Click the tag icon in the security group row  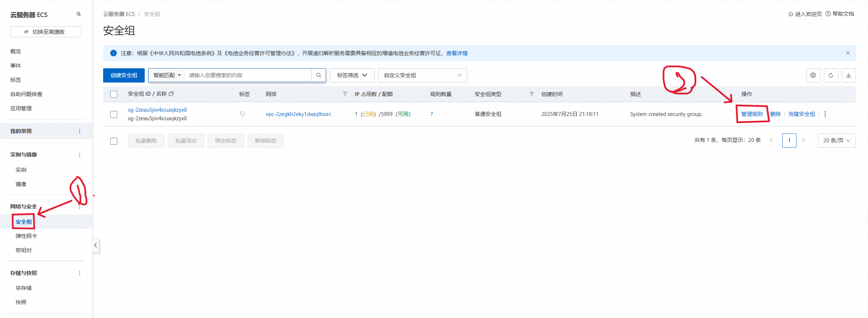tap(243, 114)
